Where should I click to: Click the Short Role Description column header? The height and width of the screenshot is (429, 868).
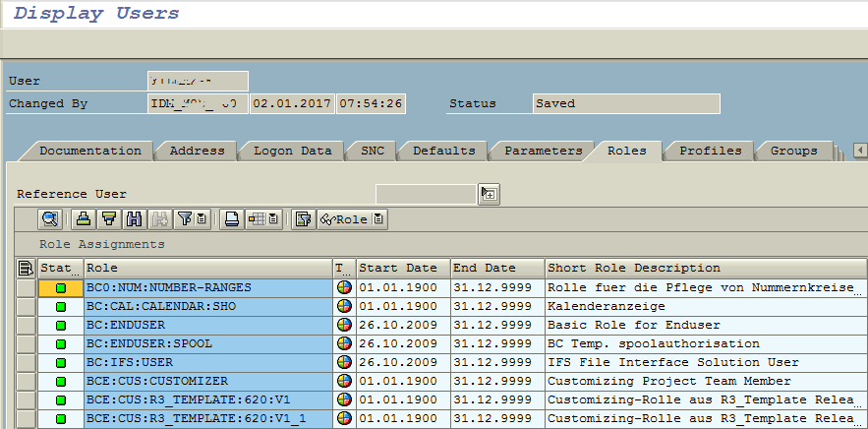tap(707, 269)
